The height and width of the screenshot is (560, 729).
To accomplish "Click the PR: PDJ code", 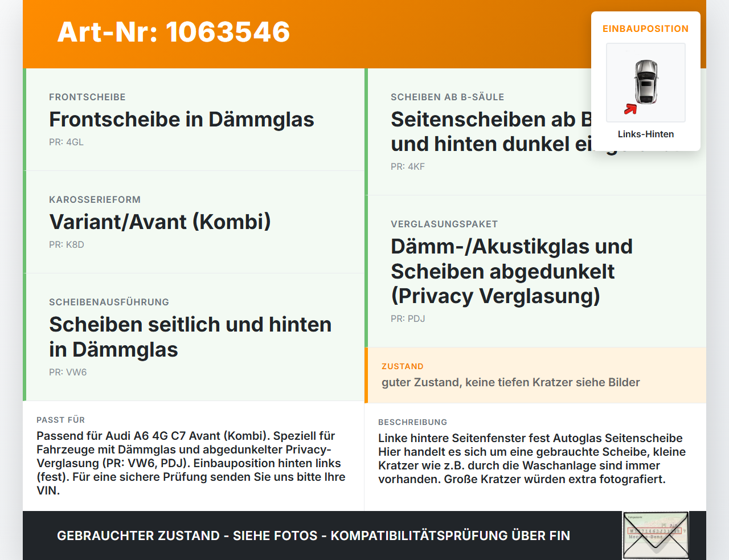I will tap(408, 318).
